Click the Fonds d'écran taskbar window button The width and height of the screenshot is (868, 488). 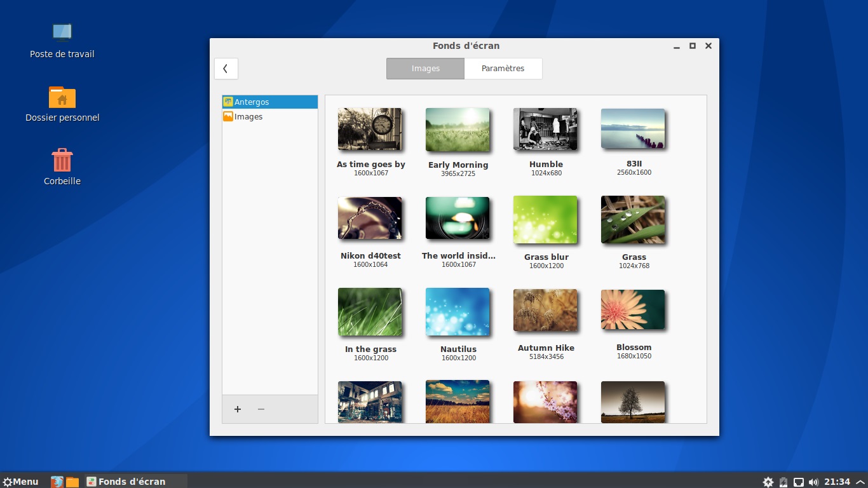tap(136, 482)
